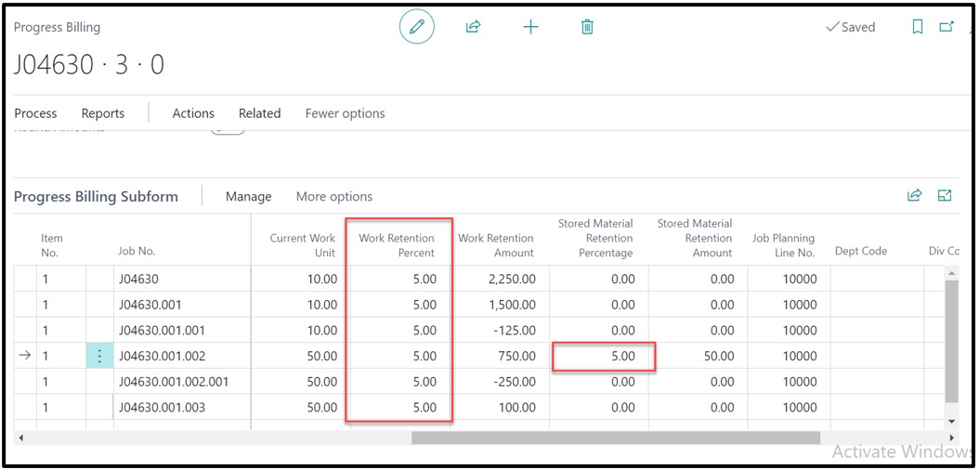This screenshot has width=980, height=470.
Task: Click the subform share icon
Action: (x=914, y=195)
